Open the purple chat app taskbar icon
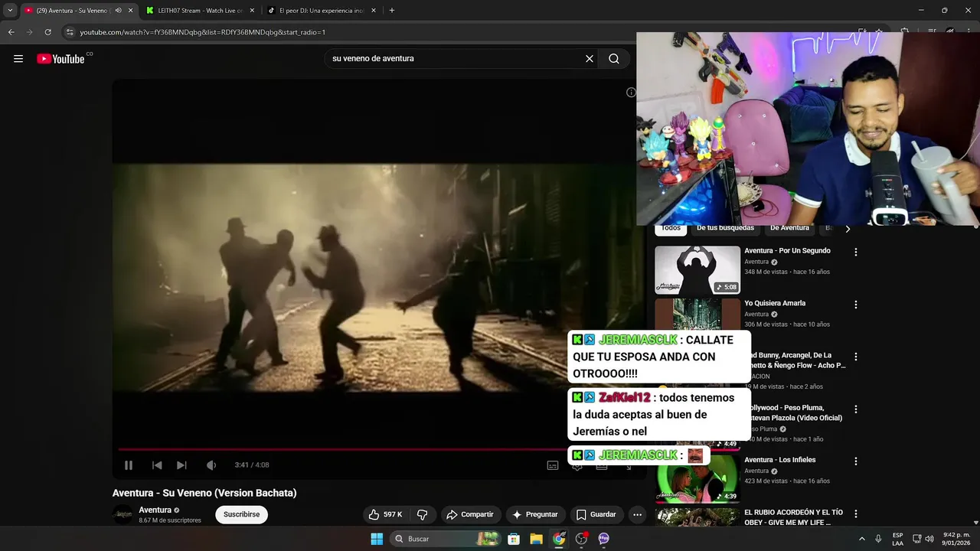 603,539
